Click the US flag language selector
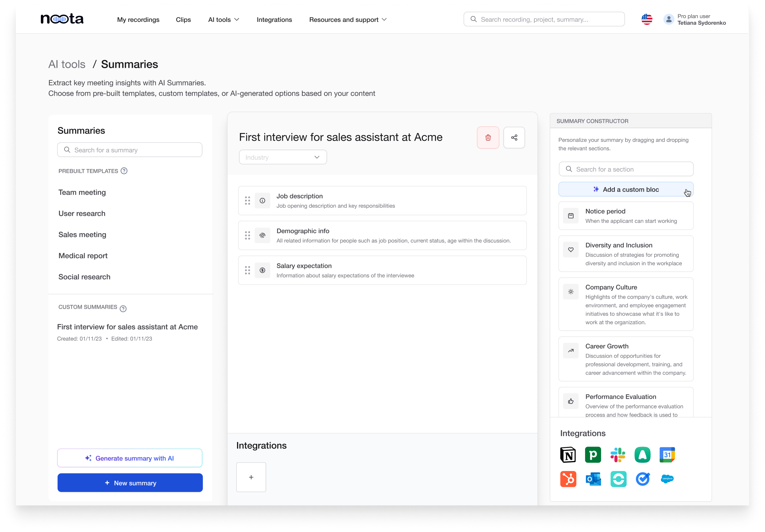 (646, 19)
